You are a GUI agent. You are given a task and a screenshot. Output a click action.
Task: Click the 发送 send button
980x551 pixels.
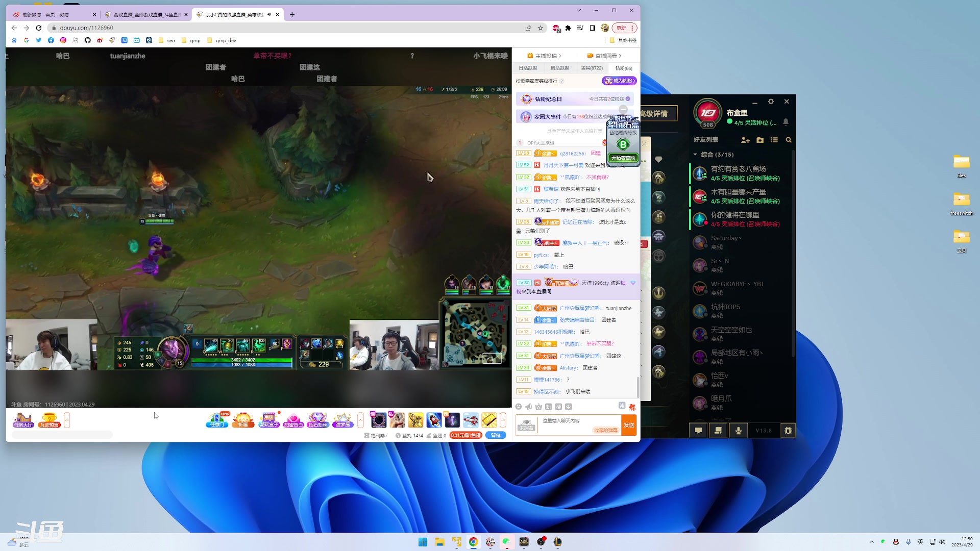(629, 425)
